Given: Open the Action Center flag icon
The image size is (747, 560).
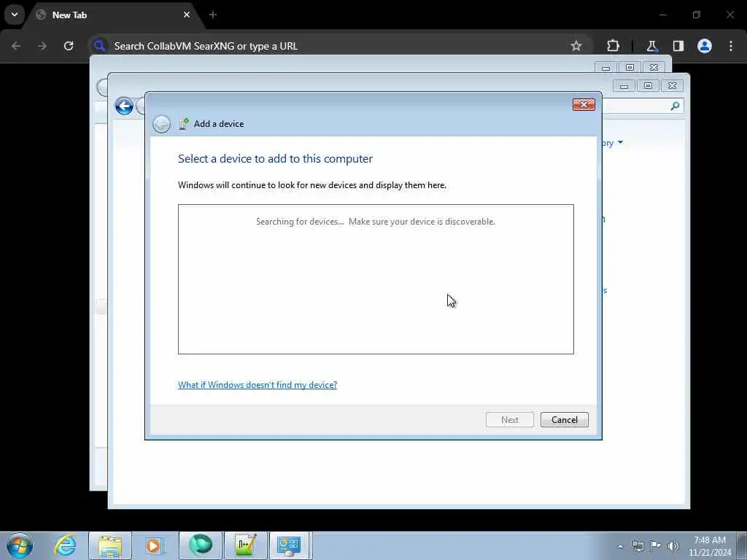Looking at the screenshot, I should (x=656, y=546).
